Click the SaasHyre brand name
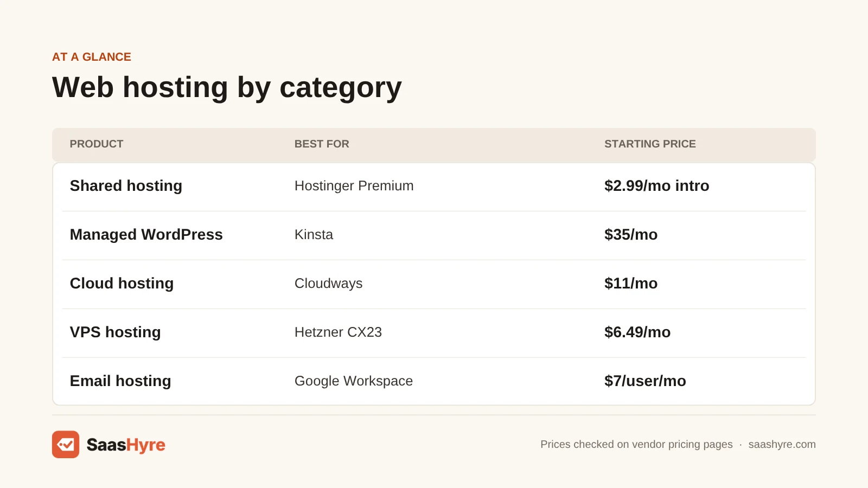The image size is (868, 488). pos(126,445)
